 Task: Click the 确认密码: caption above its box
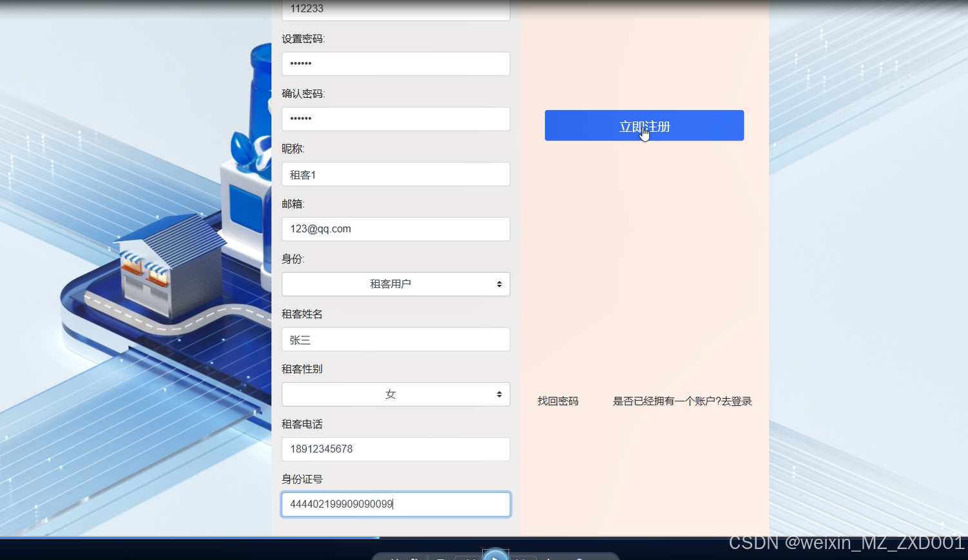(304, 93)
